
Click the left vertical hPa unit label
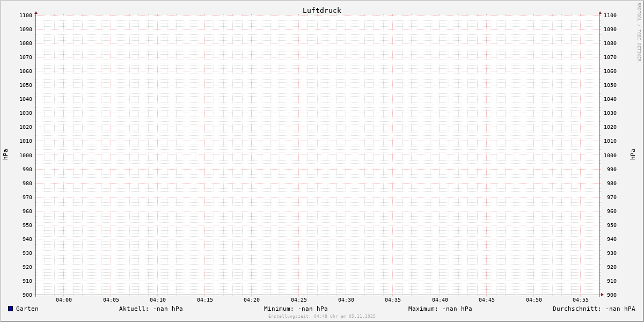coord(5,155)
